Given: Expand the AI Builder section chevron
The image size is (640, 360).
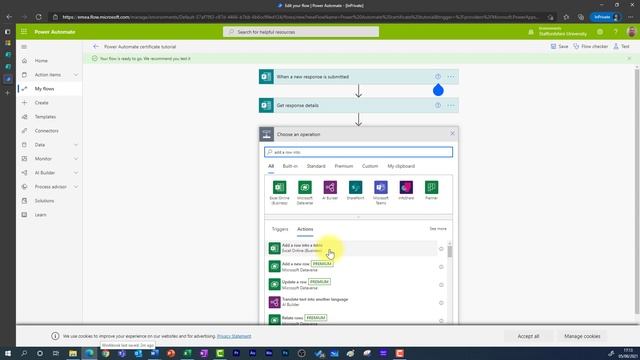Looking at the screenshot, I should 76,173.
